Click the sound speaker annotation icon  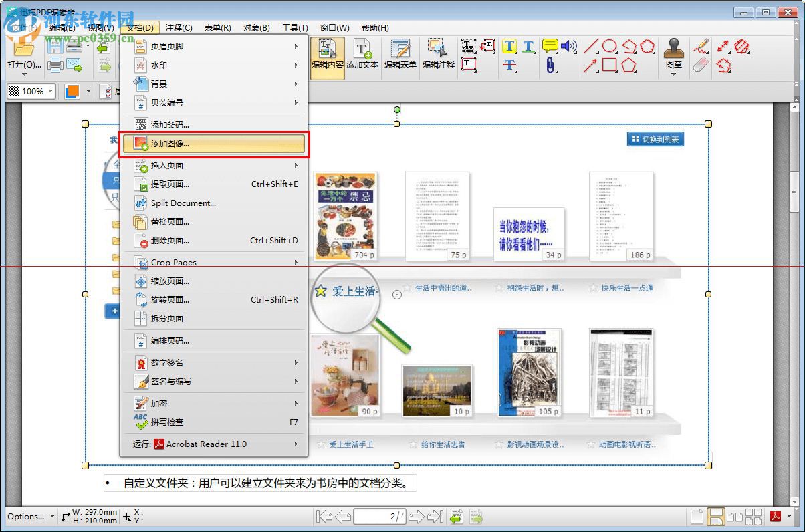tap(568, 46)
